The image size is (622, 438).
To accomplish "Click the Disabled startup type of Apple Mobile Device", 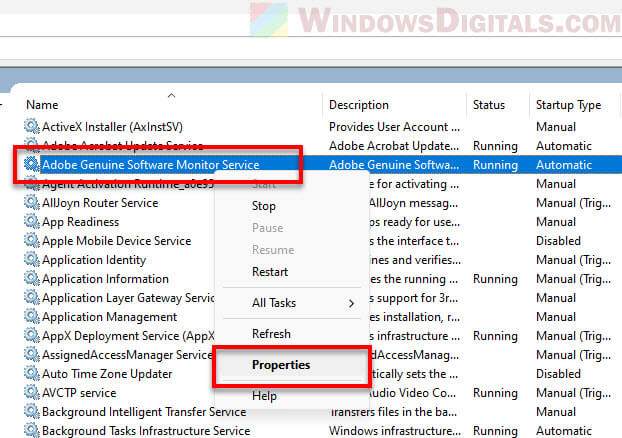I will pos(558,241).
